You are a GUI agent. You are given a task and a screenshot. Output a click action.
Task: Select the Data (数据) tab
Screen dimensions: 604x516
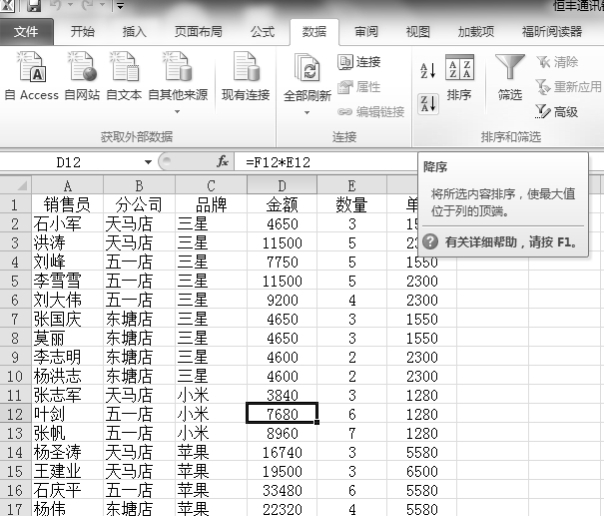pos(314,32)
